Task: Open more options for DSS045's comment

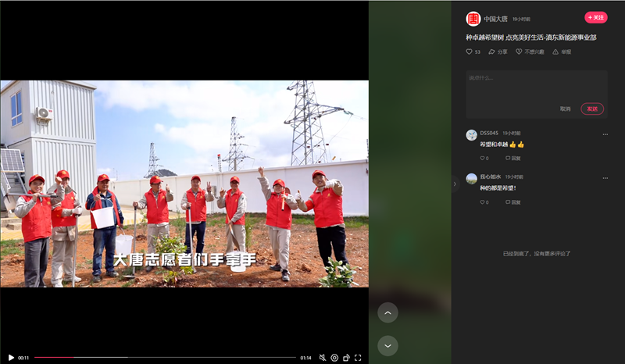Action: click(605, 134)
